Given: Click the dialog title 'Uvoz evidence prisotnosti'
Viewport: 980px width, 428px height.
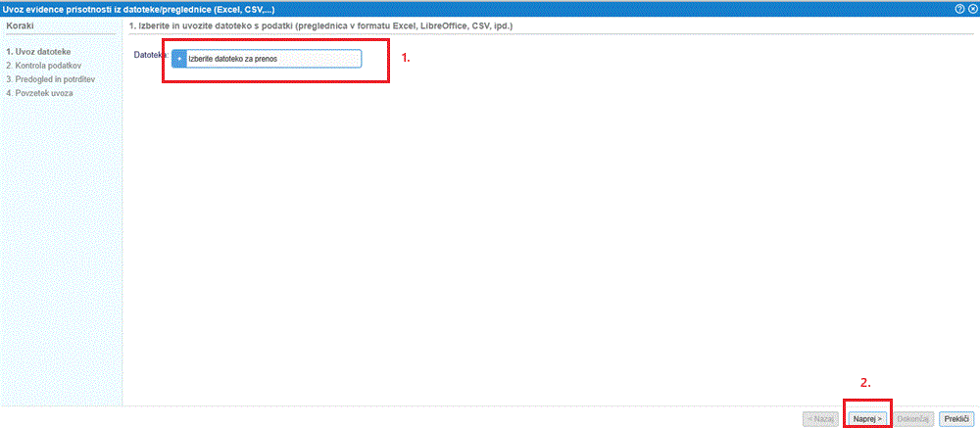Looking at the screenshot, I should tap(137, 8).
